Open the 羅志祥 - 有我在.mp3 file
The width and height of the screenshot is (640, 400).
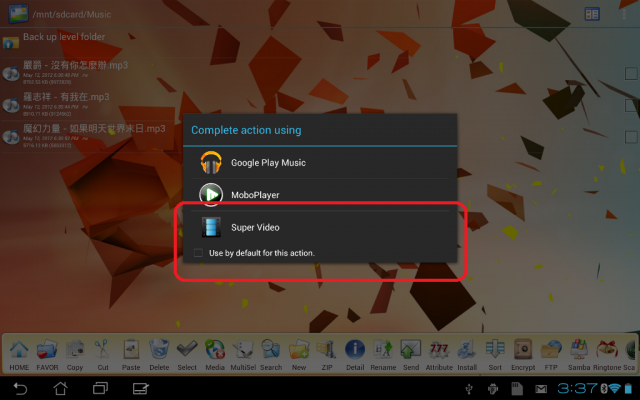pos(66,97)
